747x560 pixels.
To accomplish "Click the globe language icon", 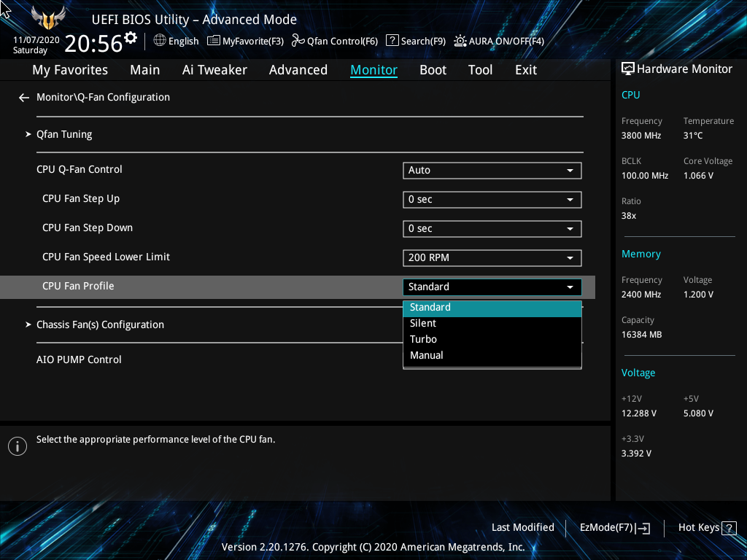I will pyautogui.click(x=160, y=41).
